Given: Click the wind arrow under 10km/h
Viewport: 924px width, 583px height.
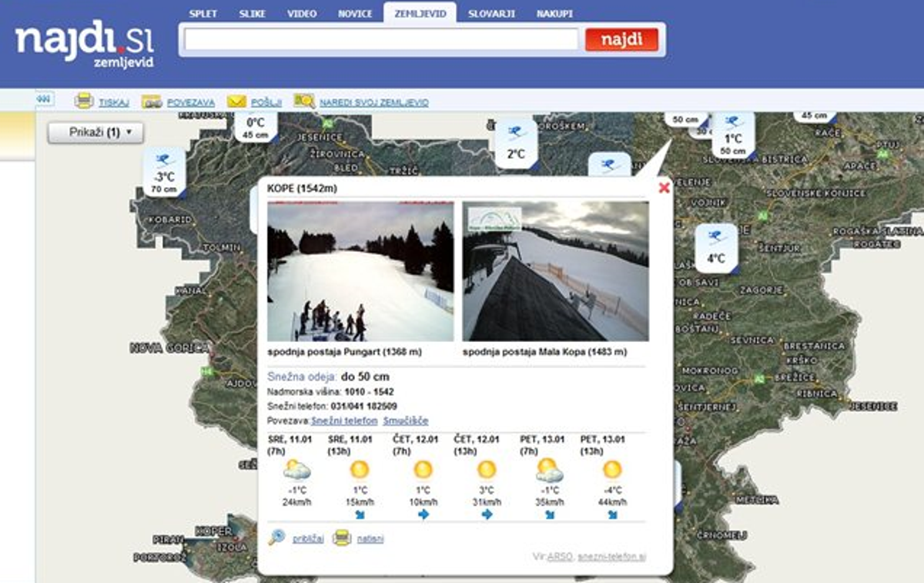Looking at the screenshot, I should pos(423,514).
